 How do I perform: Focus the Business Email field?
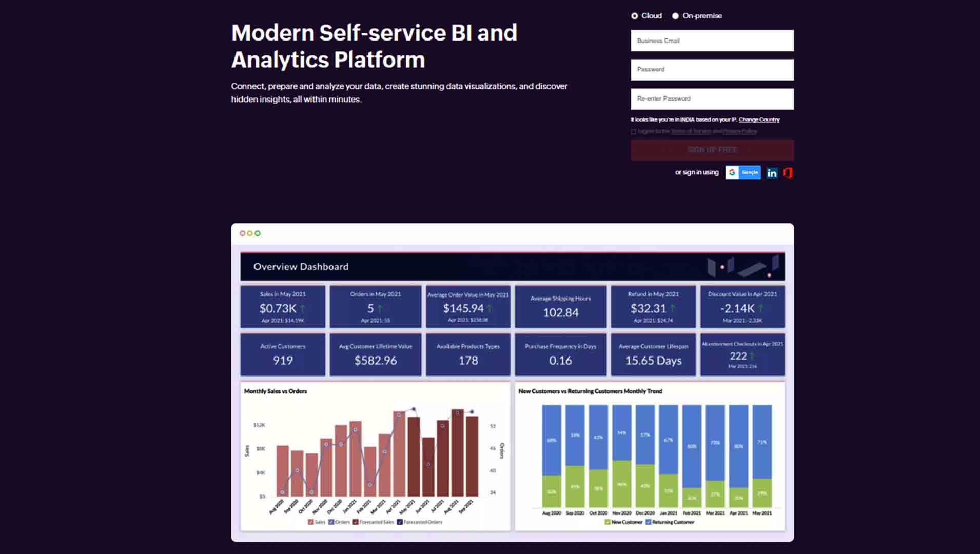[712, 41]
